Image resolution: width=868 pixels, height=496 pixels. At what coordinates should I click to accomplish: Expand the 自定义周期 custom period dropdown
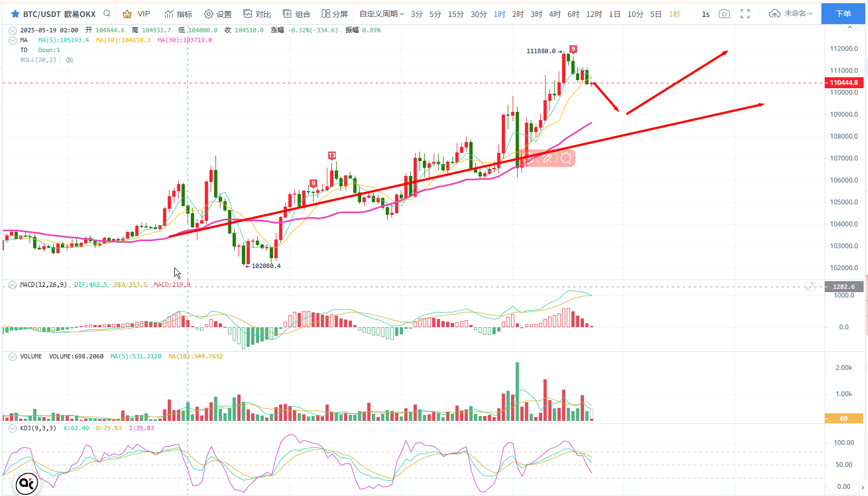(x=382, y=14)
